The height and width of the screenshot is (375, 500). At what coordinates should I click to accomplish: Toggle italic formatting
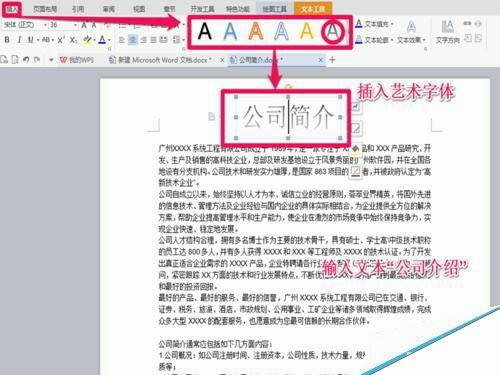[19, 40]
